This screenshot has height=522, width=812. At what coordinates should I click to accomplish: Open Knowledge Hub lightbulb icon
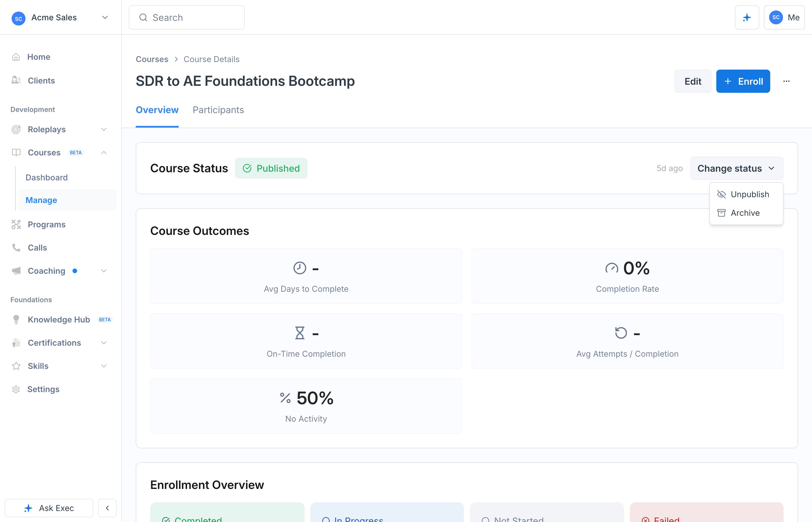coord(16,319)
